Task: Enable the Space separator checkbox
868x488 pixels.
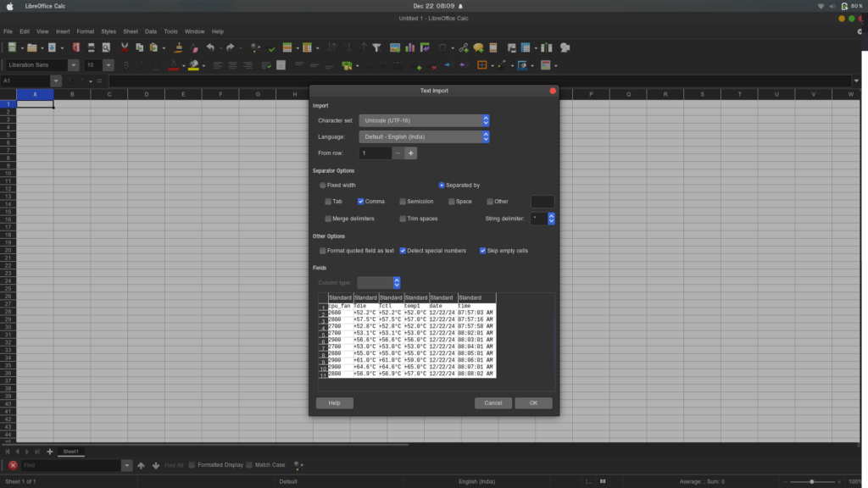Action: (x=452, y=202)
